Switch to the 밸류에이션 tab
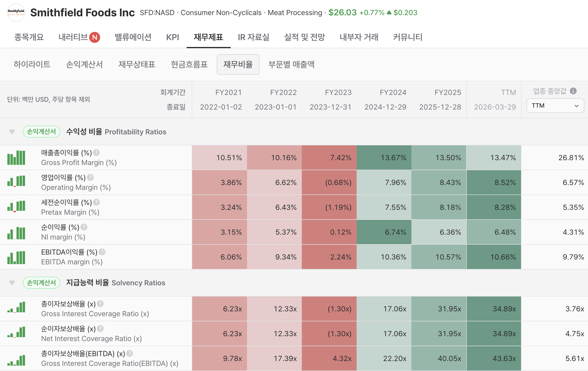Screen dimensions: 588x371 point(133,37)
